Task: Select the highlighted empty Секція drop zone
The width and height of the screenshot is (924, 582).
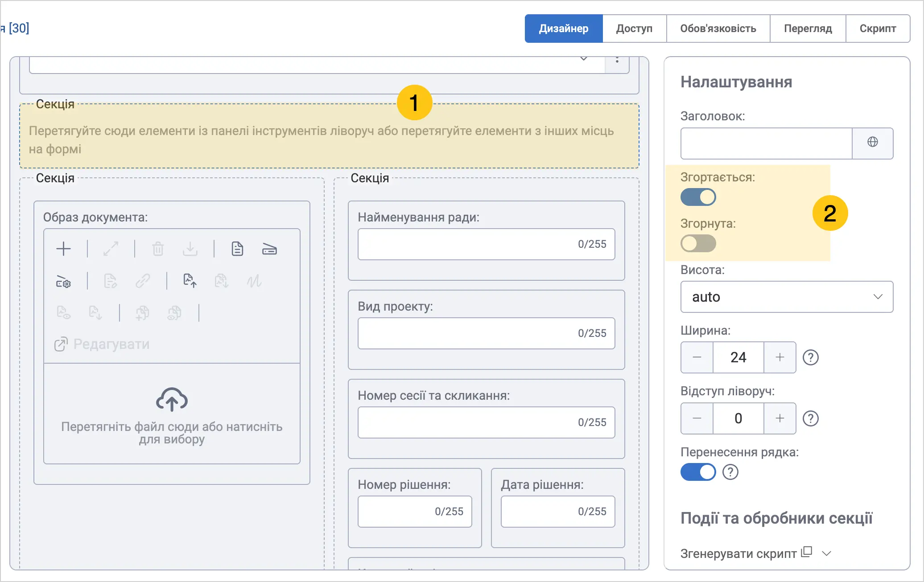Action: tap(329, 136)
